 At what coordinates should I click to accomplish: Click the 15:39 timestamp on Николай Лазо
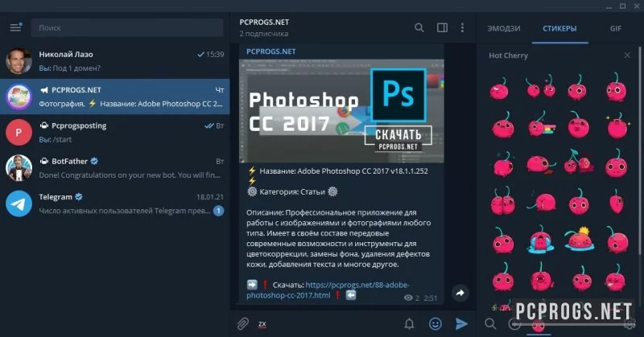click(215, 54)
